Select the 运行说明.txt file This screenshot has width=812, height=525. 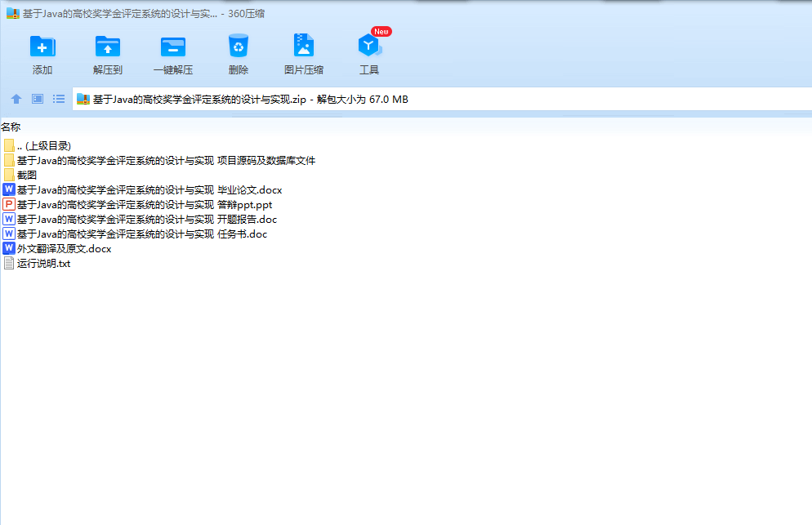click(37, 264)
